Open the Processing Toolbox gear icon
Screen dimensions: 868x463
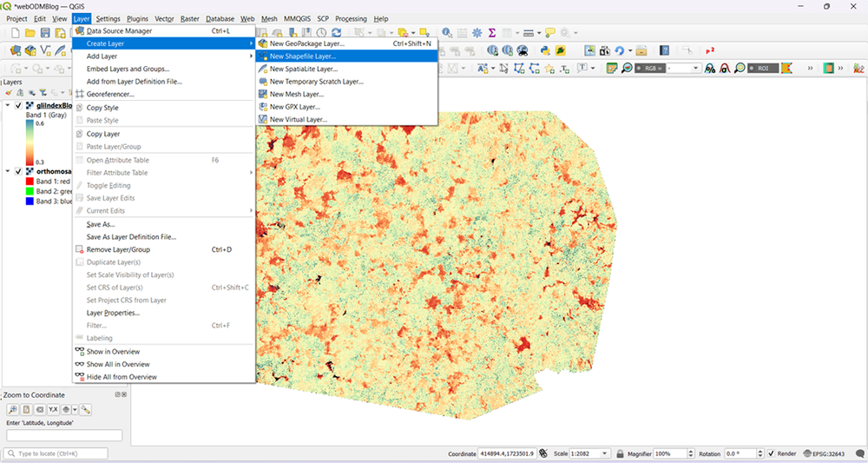(x=477, y=33)
